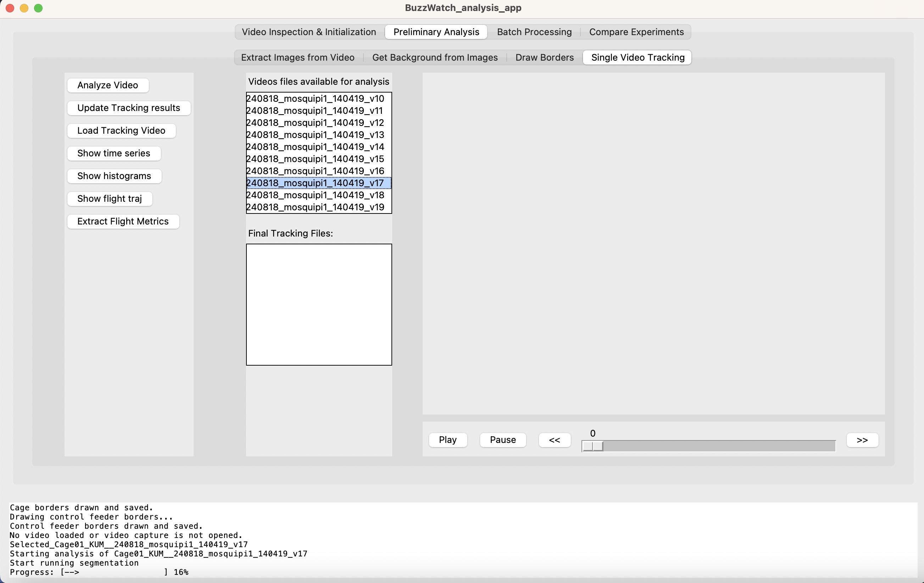This screenshot has height=583, width=924.
Task: Click the Play playback control
Action: (x=447, y=439)
